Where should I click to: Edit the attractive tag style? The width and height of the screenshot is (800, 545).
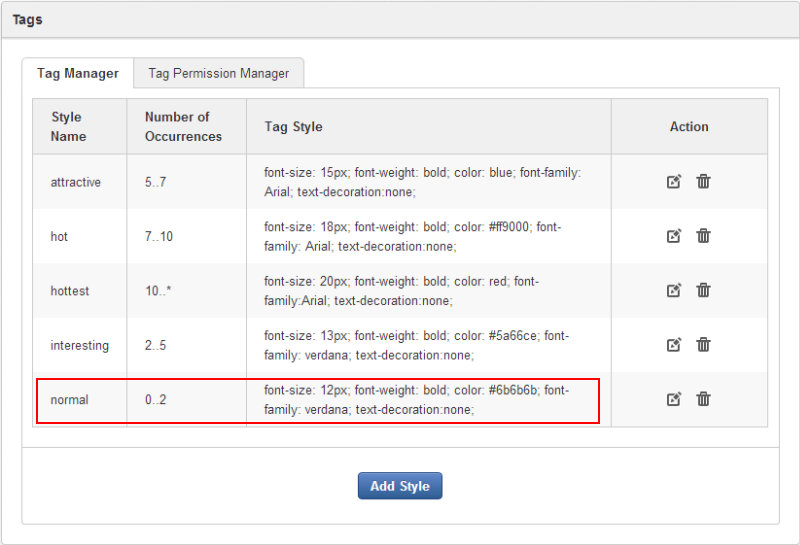click(674, 182)
